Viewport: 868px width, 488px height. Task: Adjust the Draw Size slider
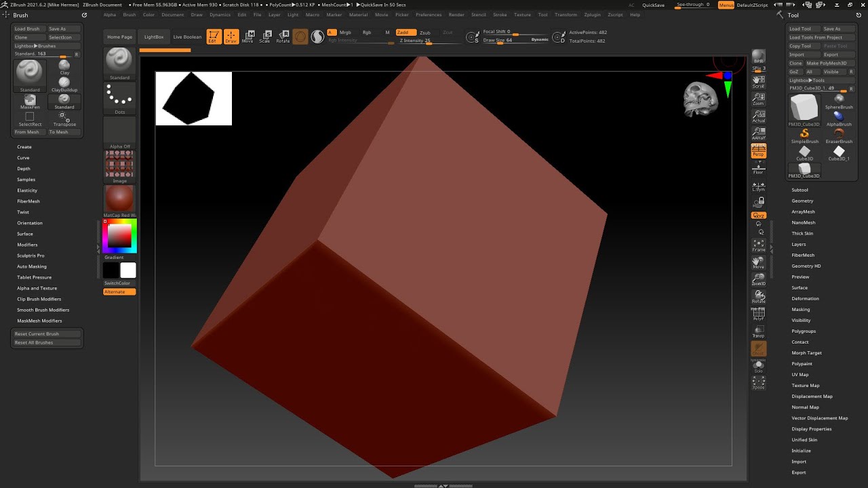tap(515, 40)
